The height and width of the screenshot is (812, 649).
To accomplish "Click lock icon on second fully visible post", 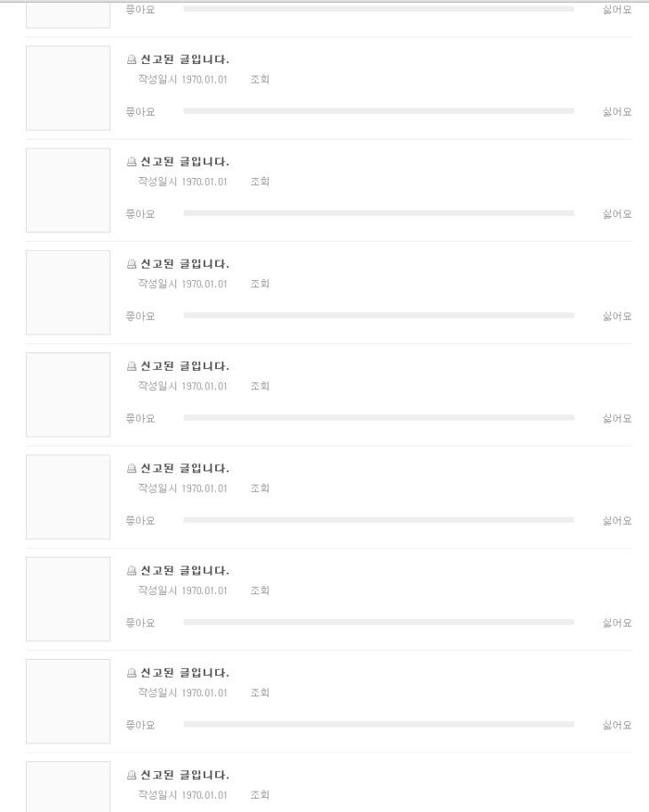I will 132,162.
